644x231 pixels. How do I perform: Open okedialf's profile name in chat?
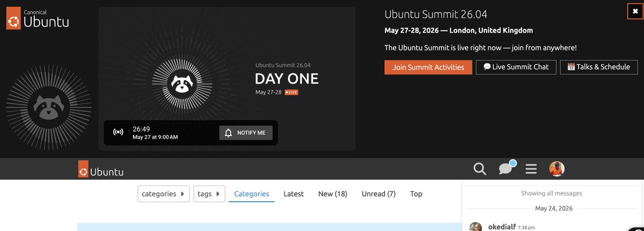pos(502,227)
